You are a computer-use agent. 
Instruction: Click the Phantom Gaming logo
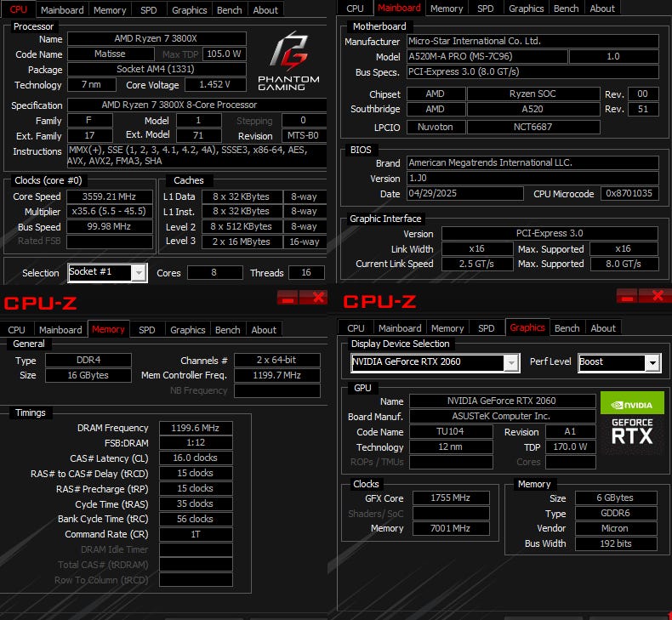click(x=288, y=61)
